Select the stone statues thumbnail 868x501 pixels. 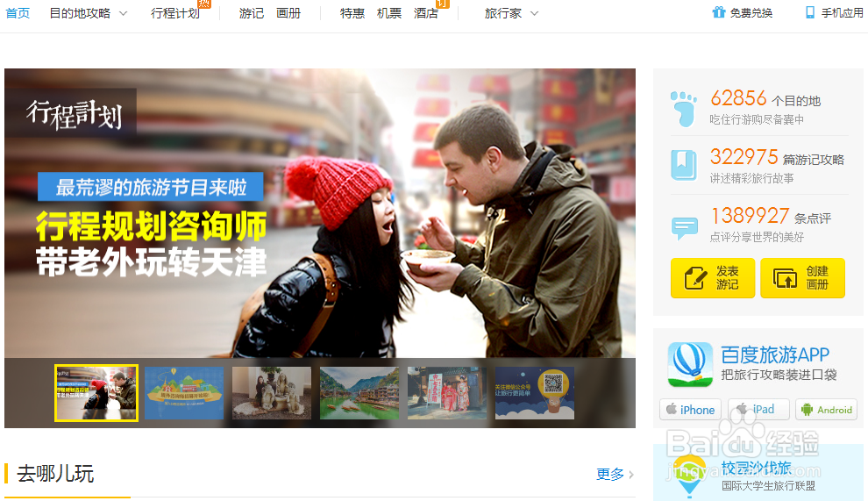pos(272,393)
